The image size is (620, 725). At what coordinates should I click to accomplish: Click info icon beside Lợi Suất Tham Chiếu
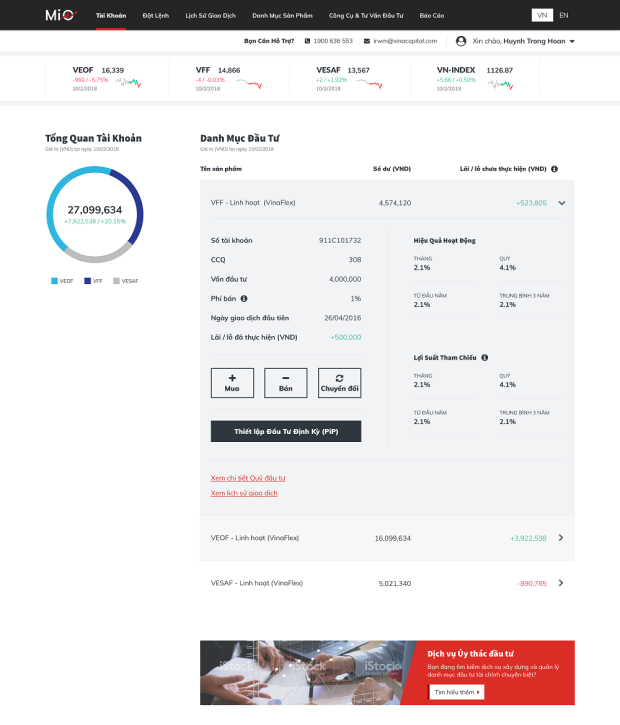484,357
